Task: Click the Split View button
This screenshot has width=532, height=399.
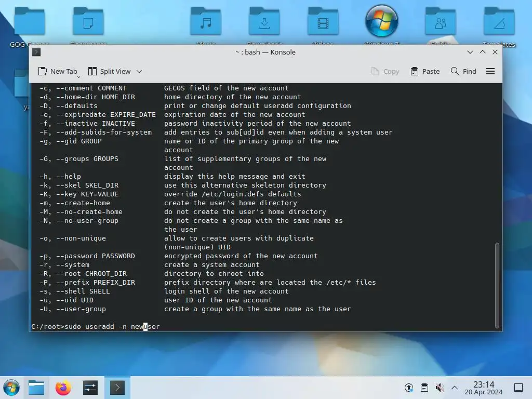Action: point(109,71)
